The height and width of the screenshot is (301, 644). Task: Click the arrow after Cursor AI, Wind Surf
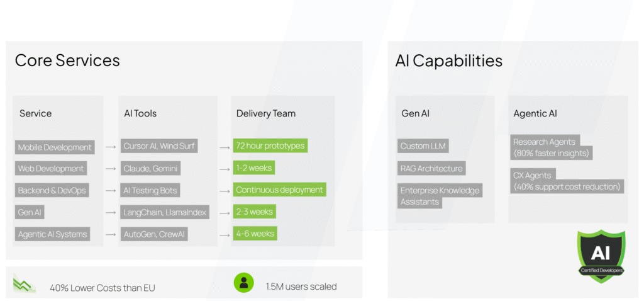[224, 147]
